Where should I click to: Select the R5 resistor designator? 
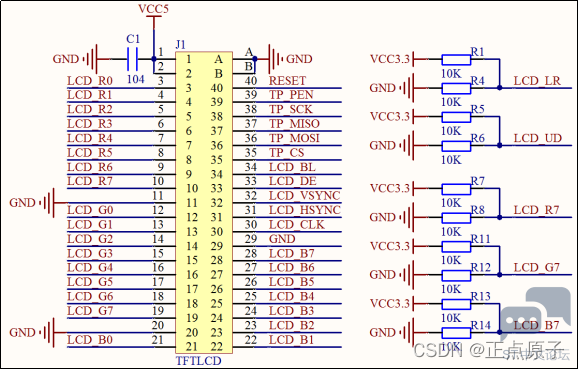click(477, 109)
